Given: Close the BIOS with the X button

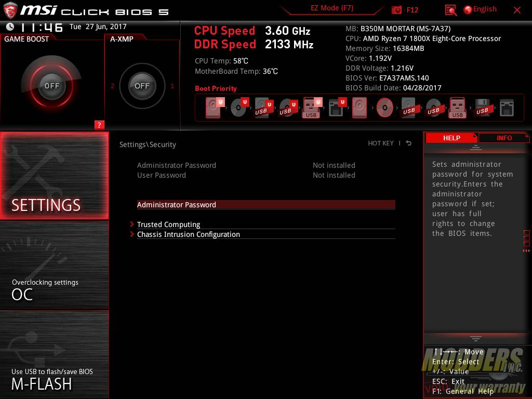Looking at the screenshot, I should 517,10.
